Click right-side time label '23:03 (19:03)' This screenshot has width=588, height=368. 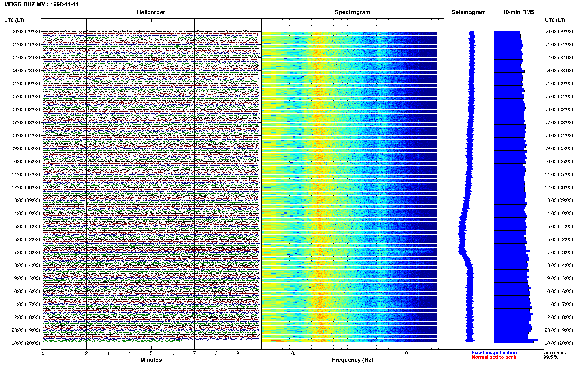[559, 330]
